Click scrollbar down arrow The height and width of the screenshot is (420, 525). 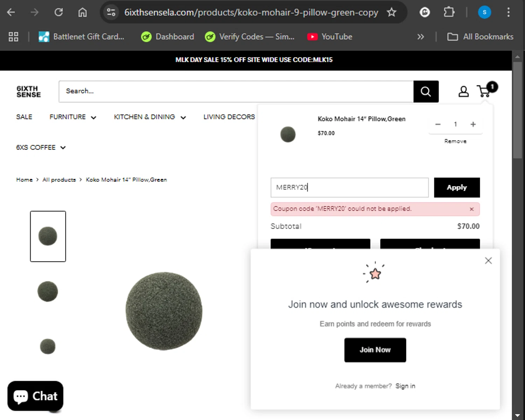click(518, 415)
